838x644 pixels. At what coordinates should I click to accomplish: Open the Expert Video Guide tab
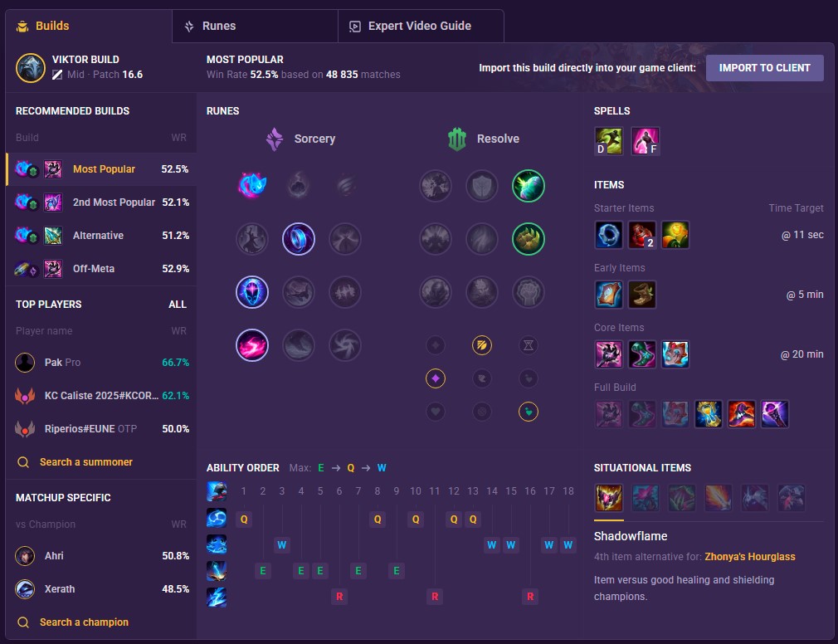pos(421,26)
